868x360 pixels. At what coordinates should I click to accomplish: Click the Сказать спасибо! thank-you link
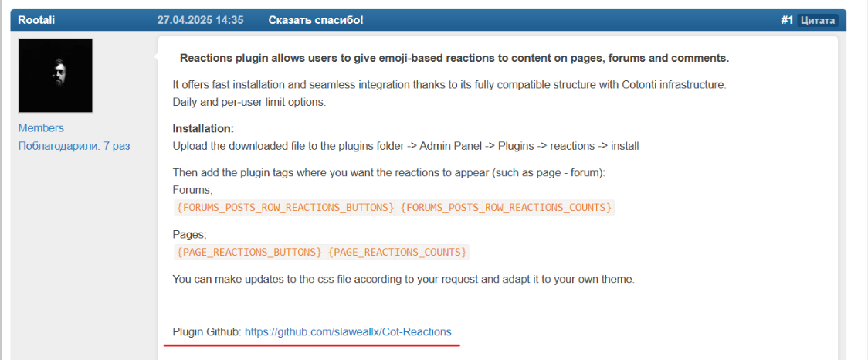click(316, 21)
